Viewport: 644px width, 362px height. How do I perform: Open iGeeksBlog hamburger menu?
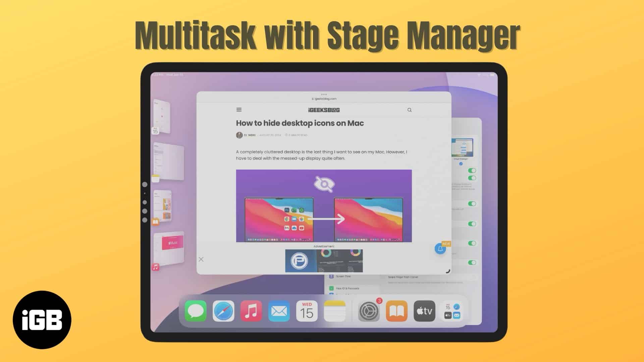pos(238,109)
